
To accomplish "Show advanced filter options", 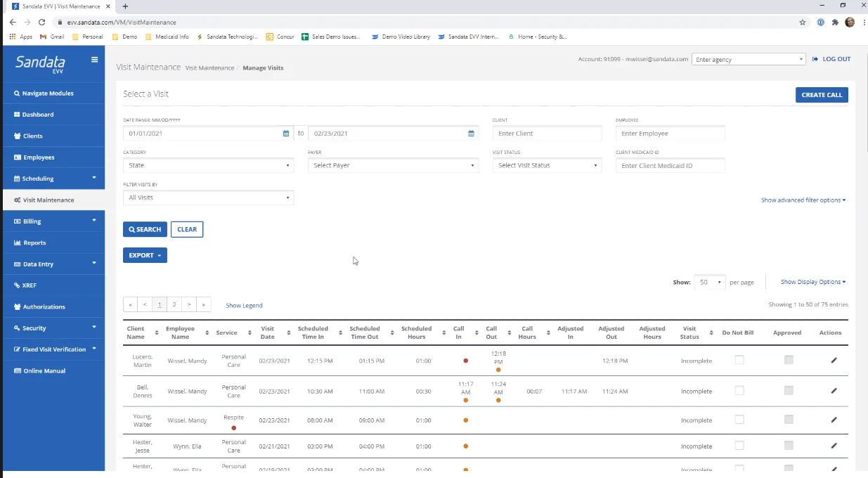I will pos(803,200).
